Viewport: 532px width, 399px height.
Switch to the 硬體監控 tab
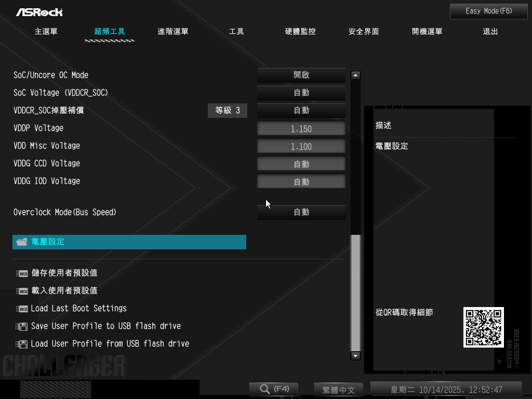pyautogui.click(x=300, y=32)
